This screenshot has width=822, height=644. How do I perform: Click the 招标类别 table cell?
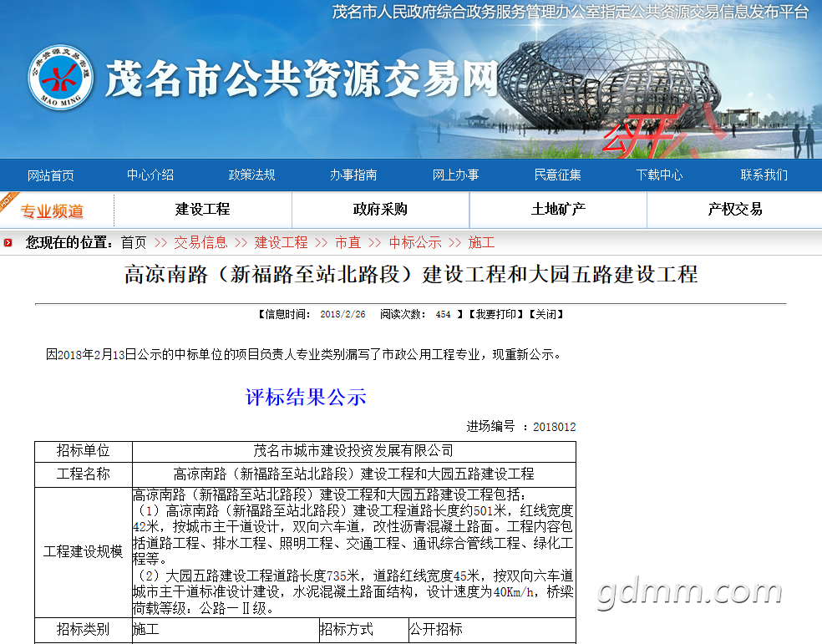click(x=84, y=629)
